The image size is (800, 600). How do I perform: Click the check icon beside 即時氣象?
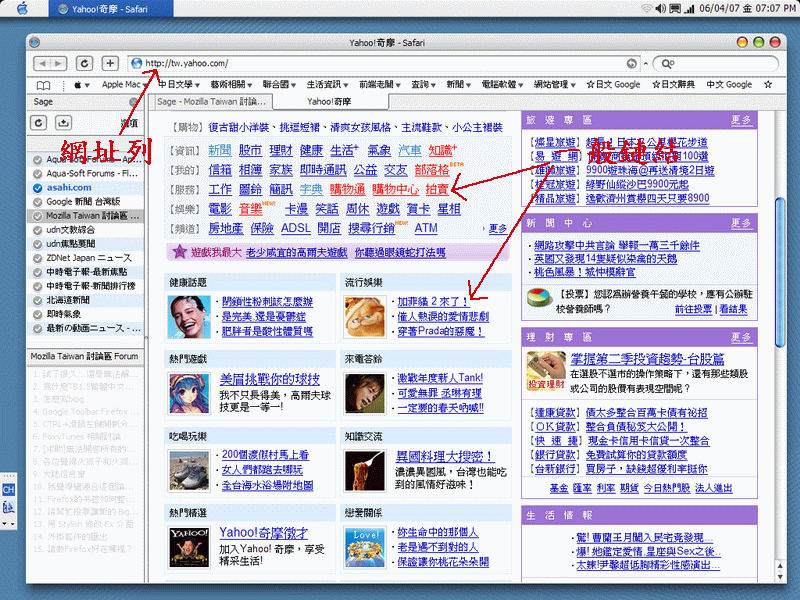pyautogui.click(x=37, y=314)
